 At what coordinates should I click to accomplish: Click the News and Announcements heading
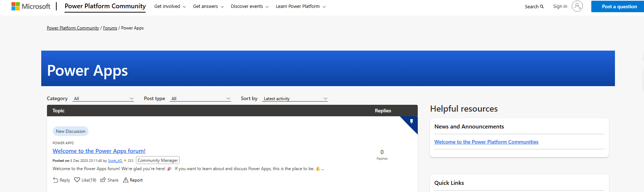(469, 127)
